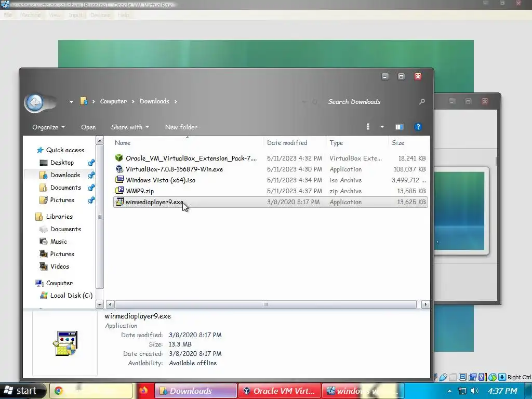Switch to Oracle VM VirtualBox taskbar button
Screen dimensions: 532x399
pos(279,391)
